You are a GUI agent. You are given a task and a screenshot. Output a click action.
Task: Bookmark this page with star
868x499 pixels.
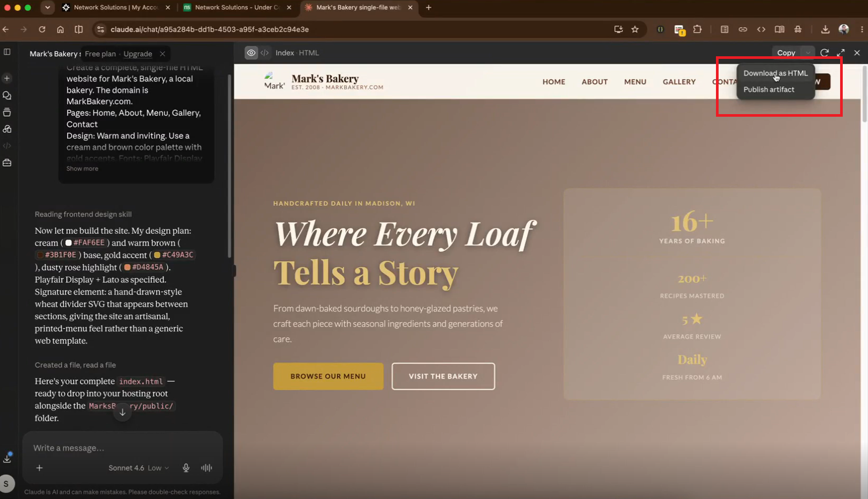[635, 29]
